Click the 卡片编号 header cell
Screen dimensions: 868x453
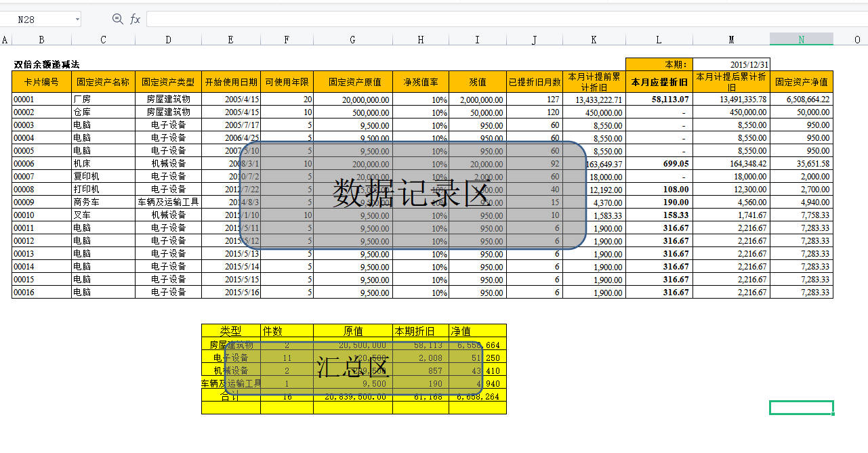pos(41,82)
